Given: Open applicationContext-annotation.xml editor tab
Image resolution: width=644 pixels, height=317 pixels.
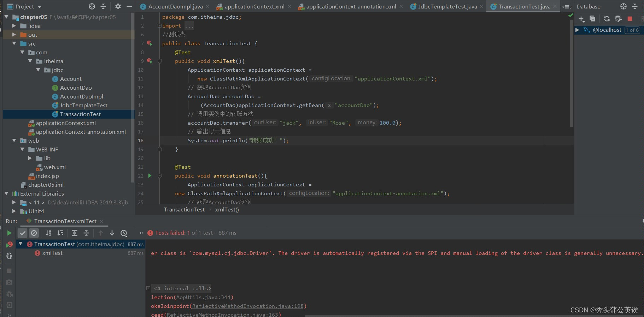Looking at the screenshot, I should [x=351, y=6].
